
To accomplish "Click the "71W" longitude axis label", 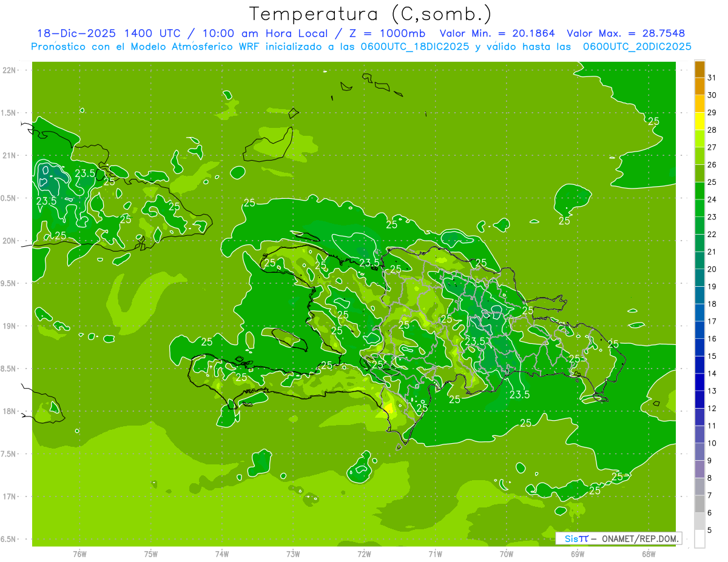I will click(x=435, y=554).
